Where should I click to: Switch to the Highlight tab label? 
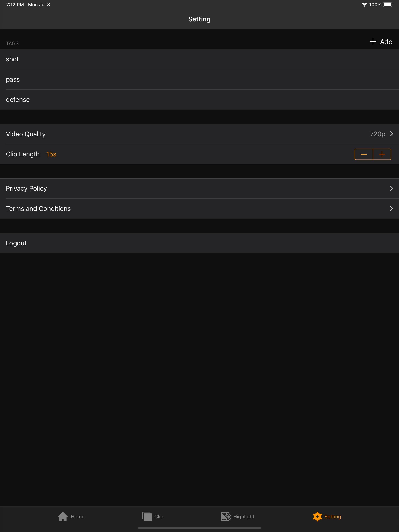click(x=244, y=517)
